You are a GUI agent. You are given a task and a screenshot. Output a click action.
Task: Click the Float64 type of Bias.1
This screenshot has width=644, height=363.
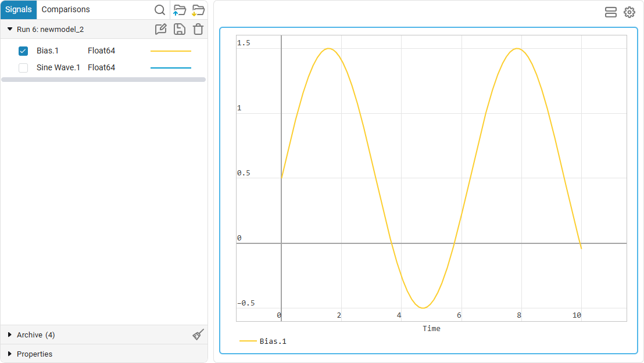pyautogui.click(x=102, y=51)
